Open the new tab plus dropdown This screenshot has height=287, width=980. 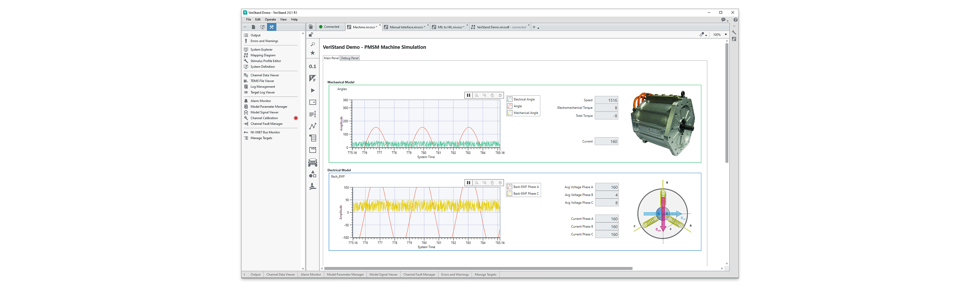[536, 27]
